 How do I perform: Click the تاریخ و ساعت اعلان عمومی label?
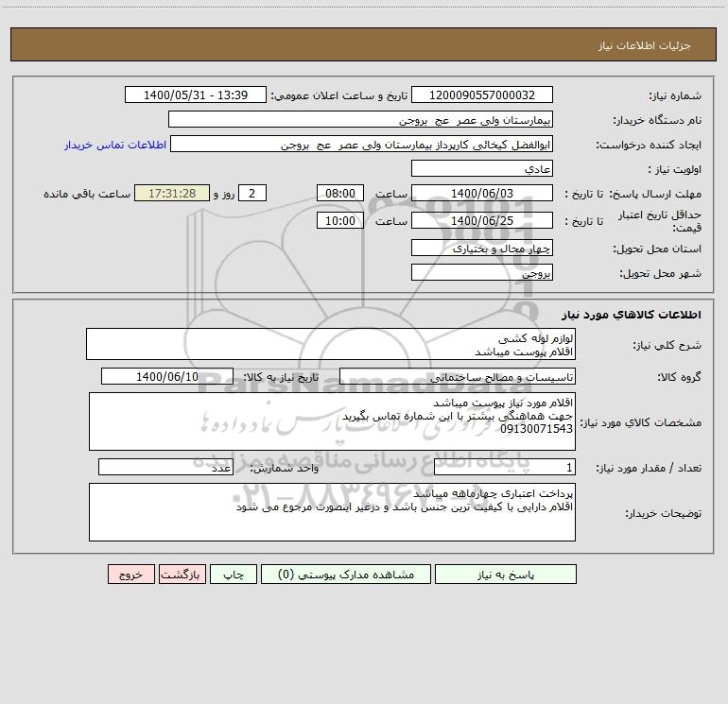(338, 96)
